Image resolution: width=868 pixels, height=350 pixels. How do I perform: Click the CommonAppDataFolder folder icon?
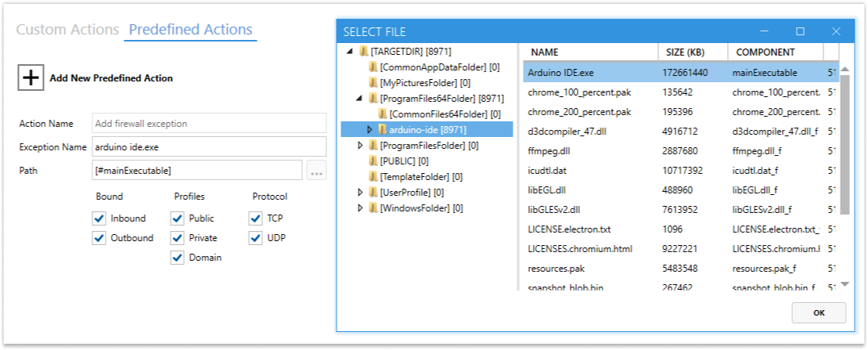coord(373,67)
